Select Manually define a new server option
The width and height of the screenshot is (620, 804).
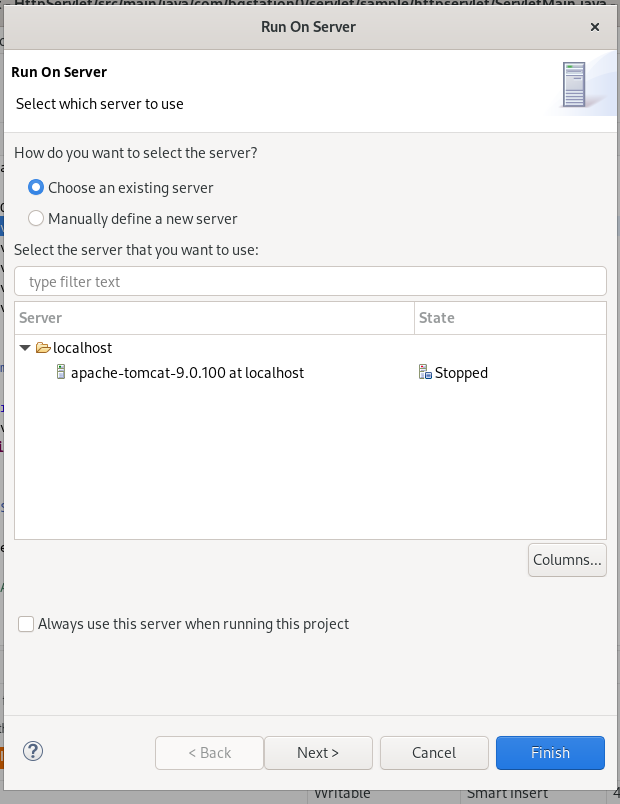(35, 218)
